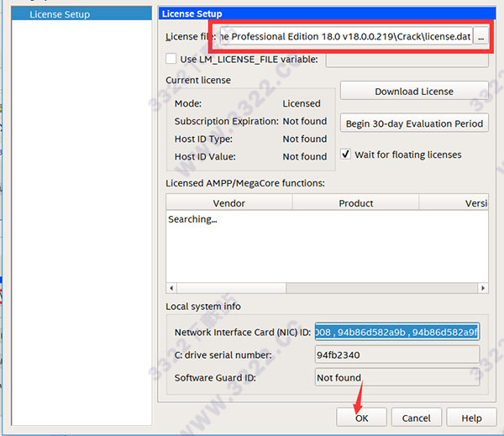The image size is (504, 436).
Task: Click the "Subscription Expiration:" label
Action: pyautogui.click(x=227, y=121)
